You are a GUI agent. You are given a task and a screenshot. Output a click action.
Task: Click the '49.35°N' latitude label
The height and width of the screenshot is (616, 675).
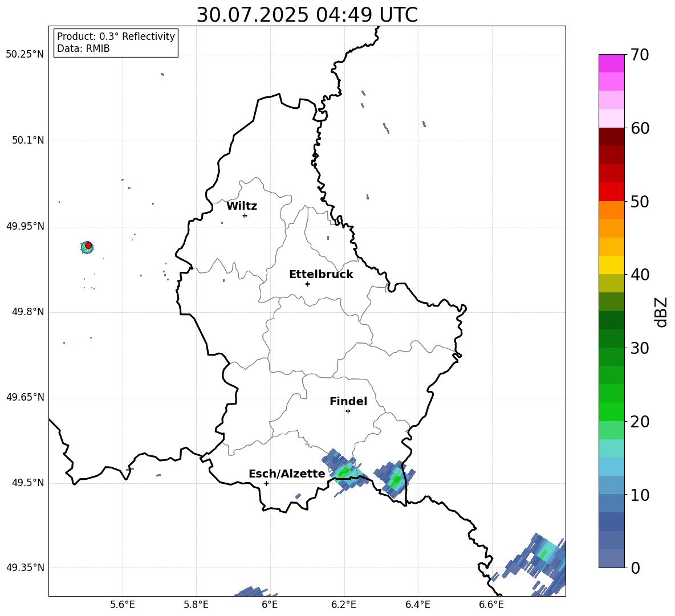25,568
